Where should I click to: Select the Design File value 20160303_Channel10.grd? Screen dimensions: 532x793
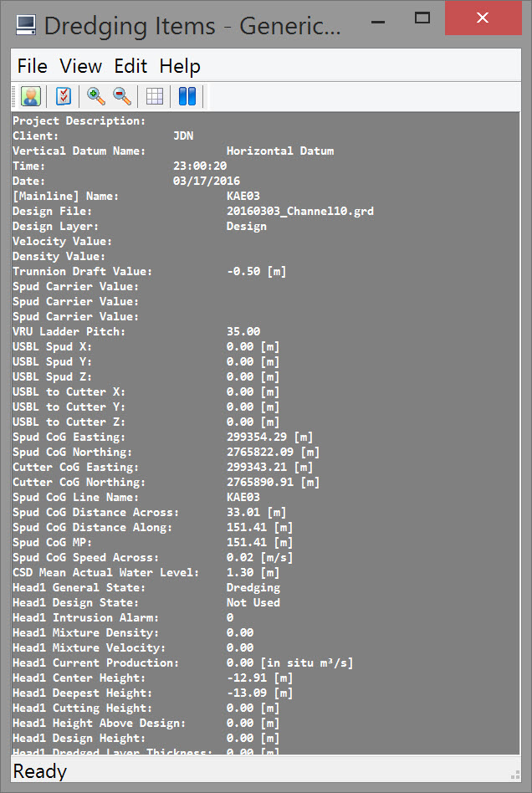click(x=299, y=211)
